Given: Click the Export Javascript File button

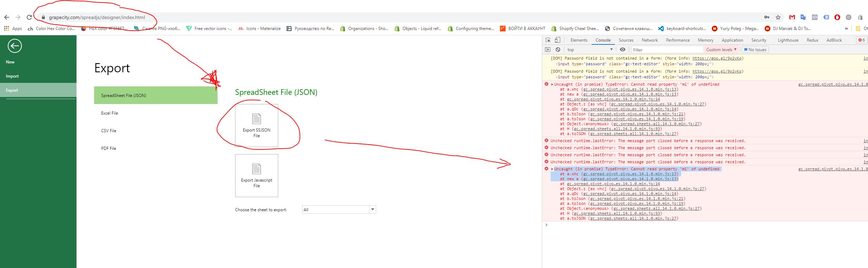Looking at the screenshot, I should pyautogui.click(x=256, y=176).
